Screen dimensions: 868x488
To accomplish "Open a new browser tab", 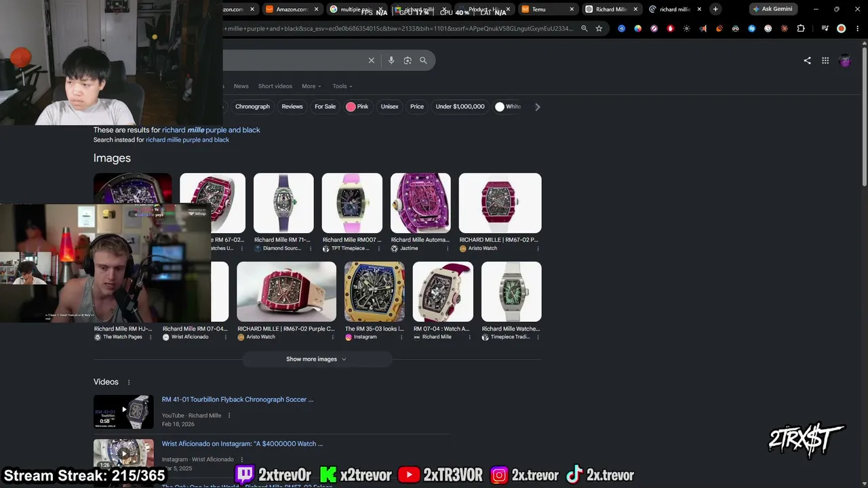I will [715, 9].
